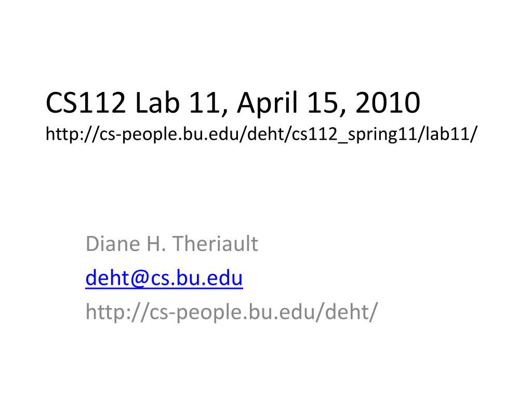Click the cs112_spring11/lab11 URL under the title
The width and height of the screenshot is (532, 399).
[261, 134]
